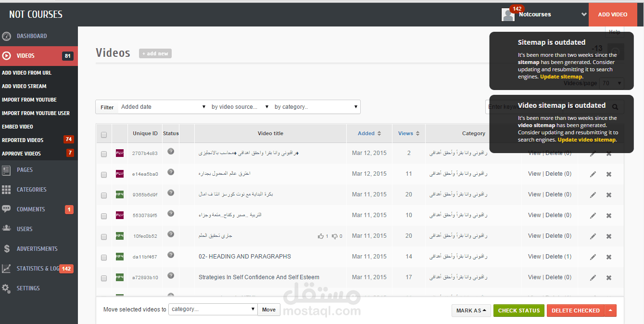This screenshot has height=324, width=644.
Task: Sort table by Added column
Action: (x=369, y=133)
